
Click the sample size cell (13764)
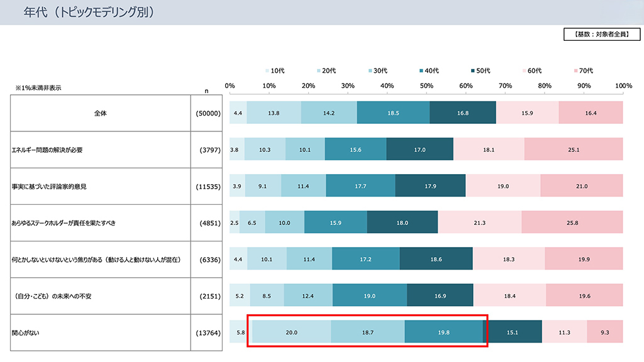(x=208, y=332)
